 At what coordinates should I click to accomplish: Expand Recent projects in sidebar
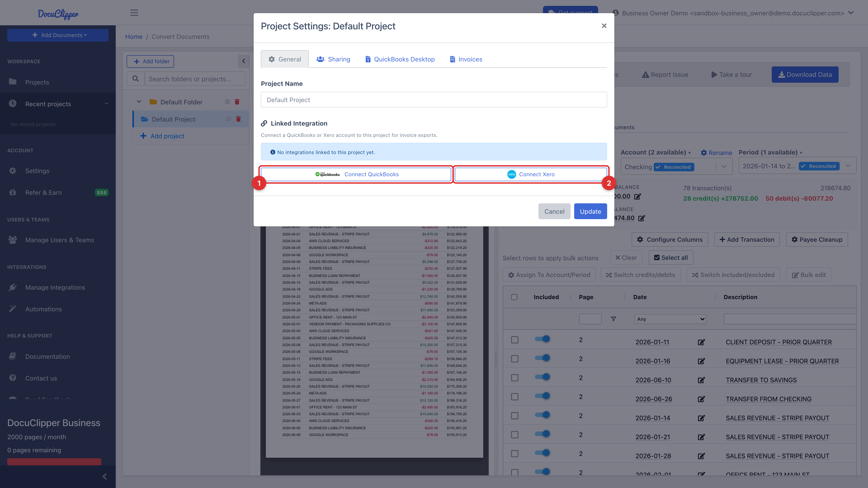tap(58, 104)
